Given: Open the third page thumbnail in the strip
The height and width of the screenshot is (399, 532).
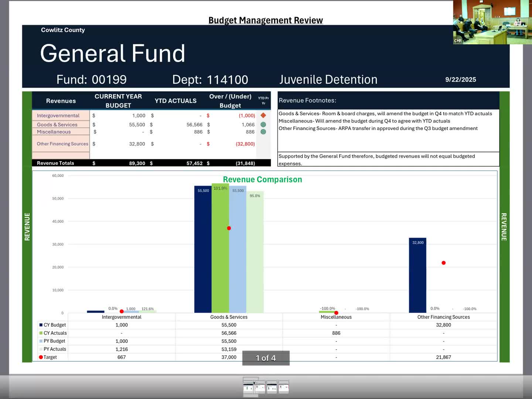Looking at the screenshot, I should point(272,386).
